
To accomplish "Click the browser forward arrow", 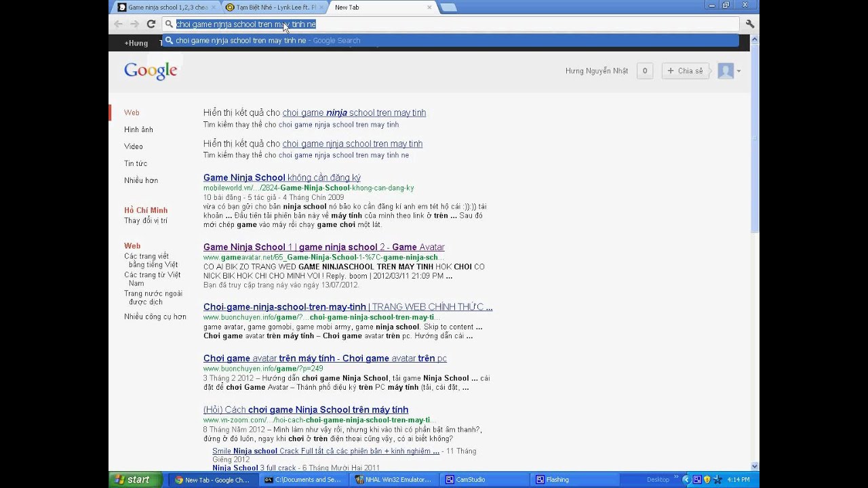I will pyautogui.click(x=134, y=24).
